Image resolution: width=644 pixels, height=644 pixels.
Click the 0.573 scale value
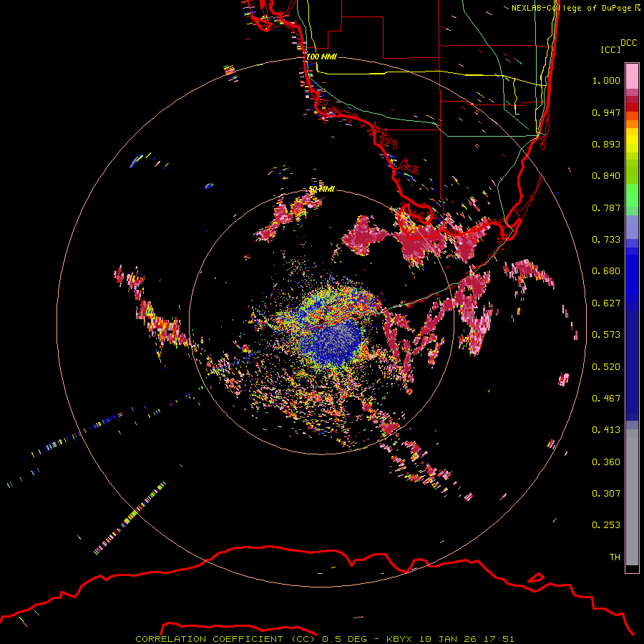point(606,335)
